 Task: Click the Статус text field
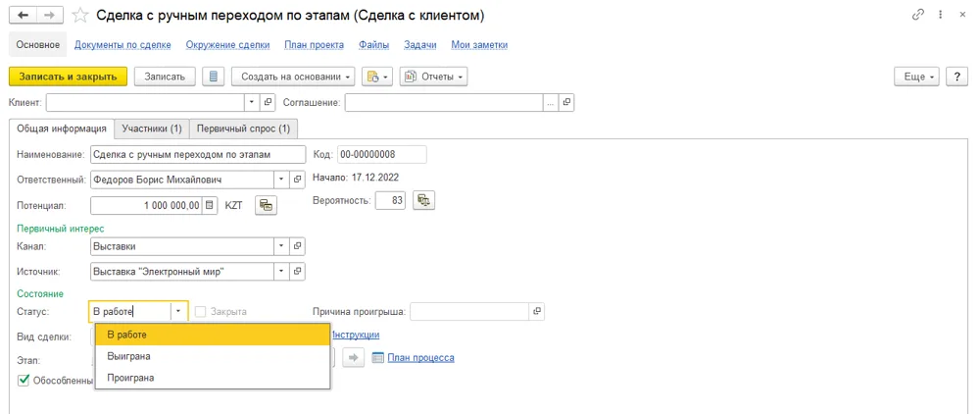point(130,311)
